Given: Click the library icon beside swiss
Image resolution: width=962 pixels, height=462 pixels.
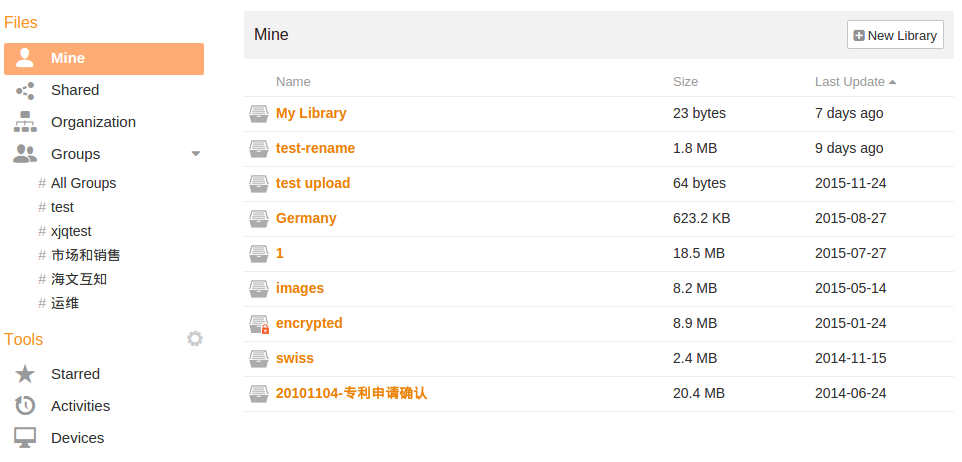Looking at the screenshot, I should 259,358.
